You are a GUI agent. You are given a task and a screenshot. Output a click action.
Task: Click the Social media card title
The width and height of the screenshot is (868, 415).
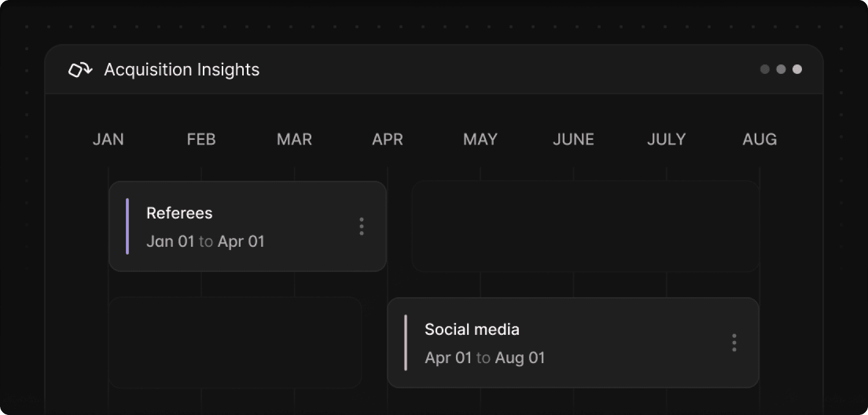tap(472, 330)
